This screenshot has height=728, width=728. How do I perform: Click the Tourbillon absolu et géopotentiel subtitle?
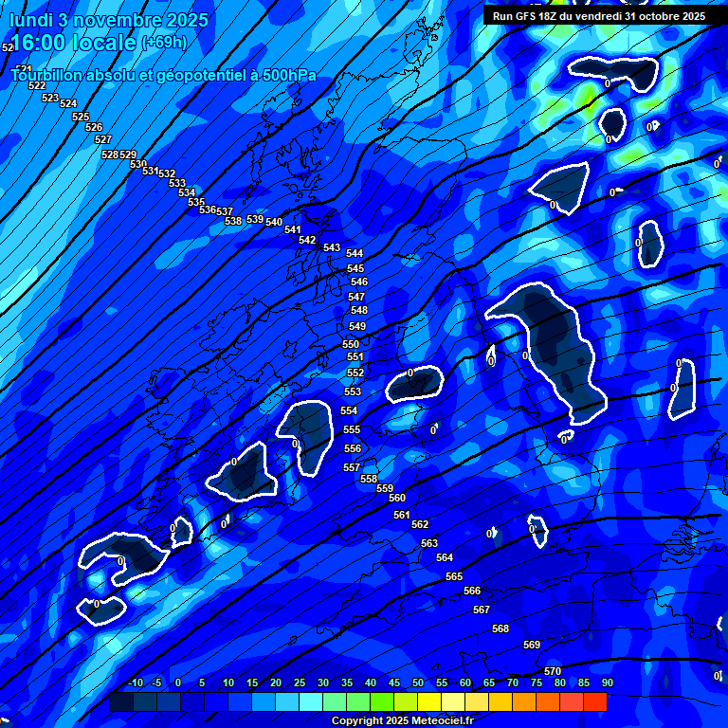click(x=163, y=76)
